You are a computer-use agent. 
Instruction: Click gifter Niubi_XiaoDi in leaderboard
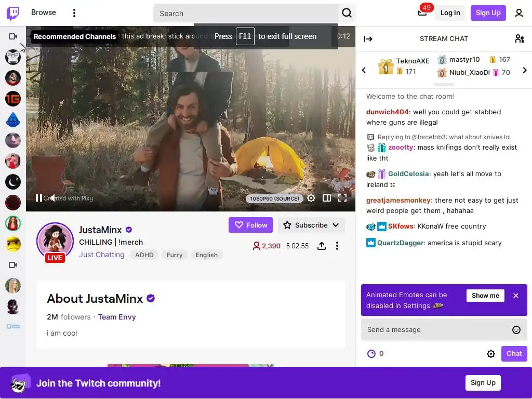point(469,72)
